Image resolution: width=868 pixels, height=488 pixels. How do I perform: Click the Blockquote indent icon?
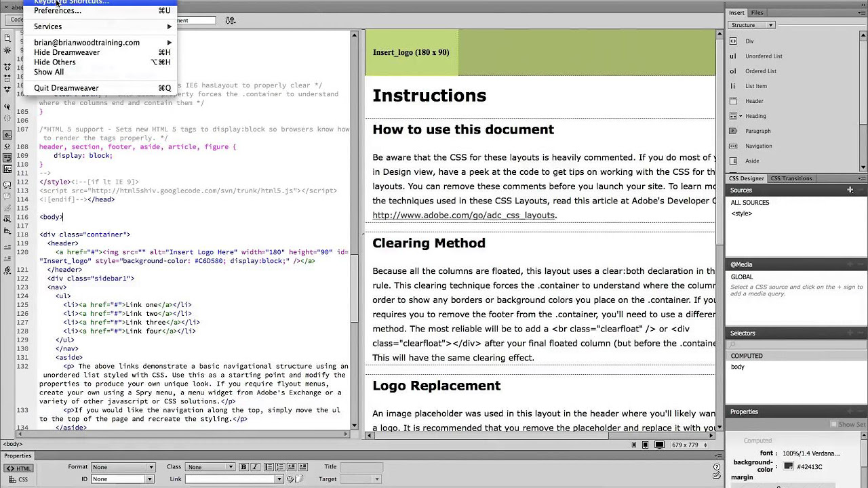point(303,467)
